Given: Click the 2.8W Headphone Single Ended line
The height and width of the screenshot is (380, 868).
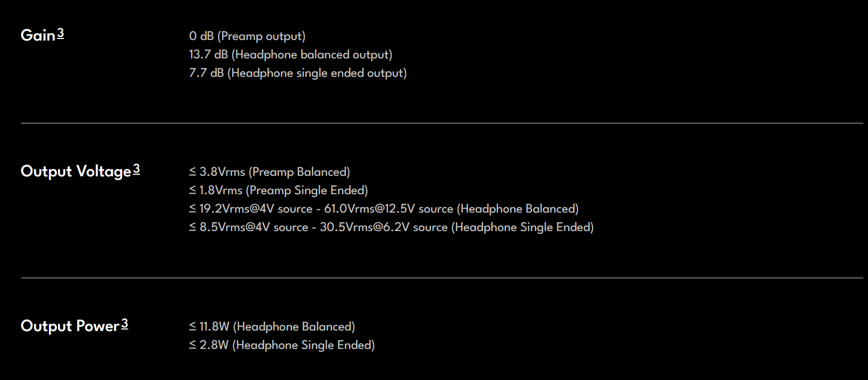Looking at the screenshot, I should 282,345.
